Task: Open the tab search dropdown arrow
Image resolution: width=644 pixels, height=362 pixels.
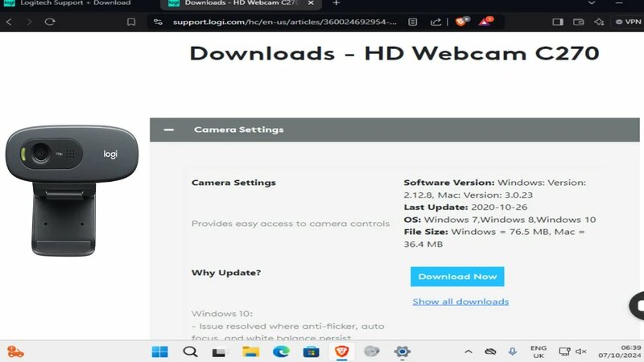Action: click(591, 3)
